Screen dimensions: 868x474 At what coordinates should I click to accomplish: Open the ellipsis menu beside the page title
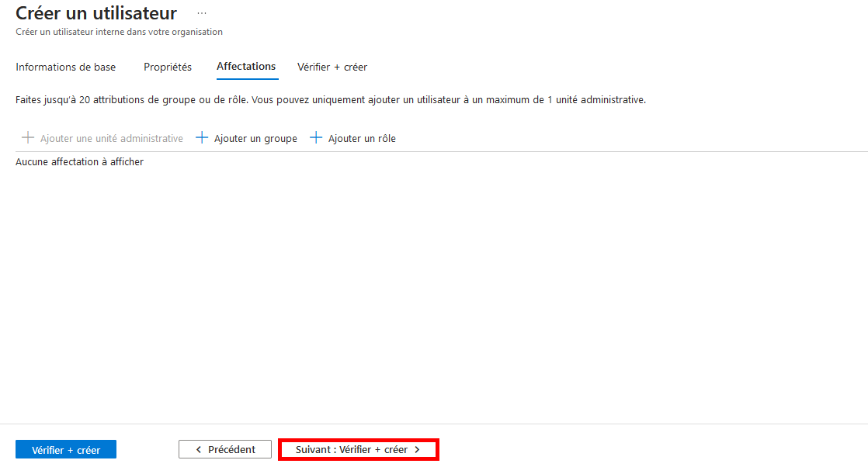(x=202, y=14)
